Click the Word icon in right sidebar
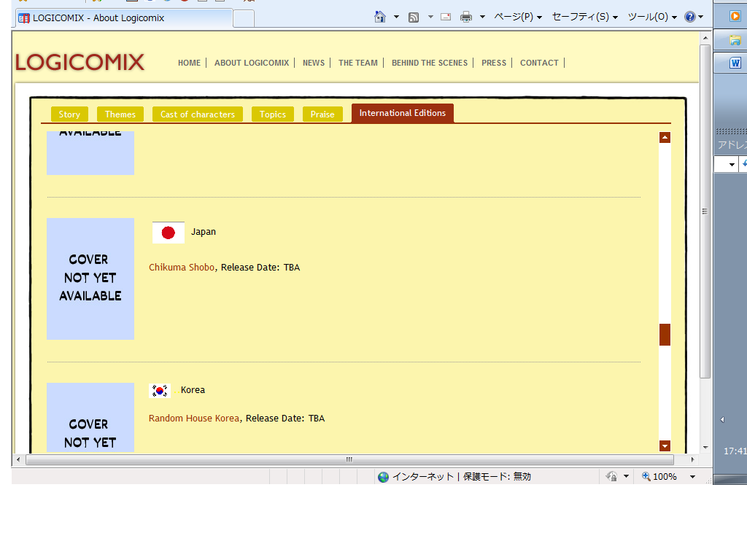 coord(735,63)
